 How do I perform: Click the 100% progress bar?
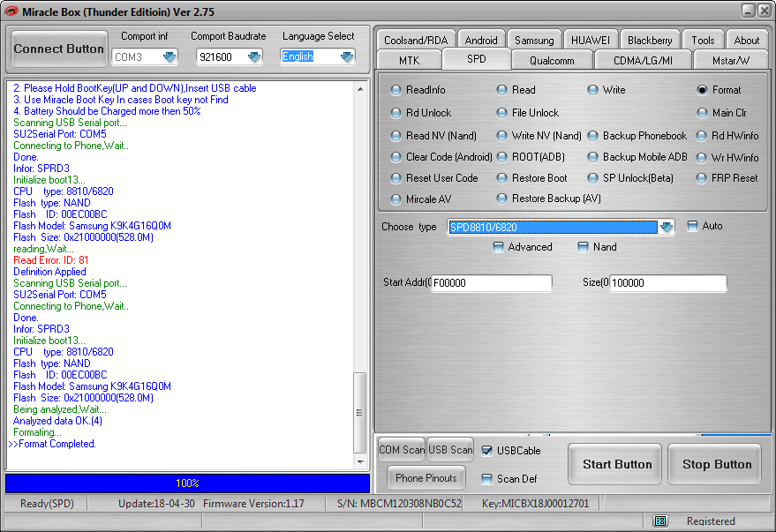point(187,483)
